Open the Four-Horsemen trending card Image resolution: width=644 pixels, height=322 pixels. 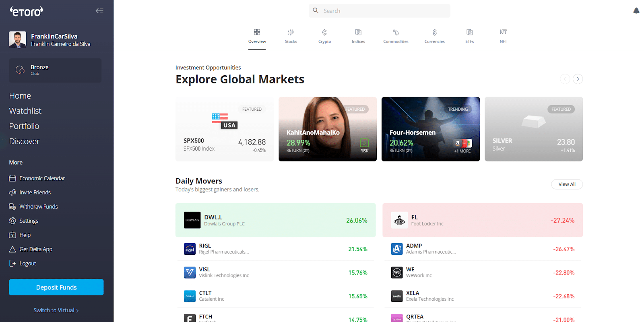(431, 129)
